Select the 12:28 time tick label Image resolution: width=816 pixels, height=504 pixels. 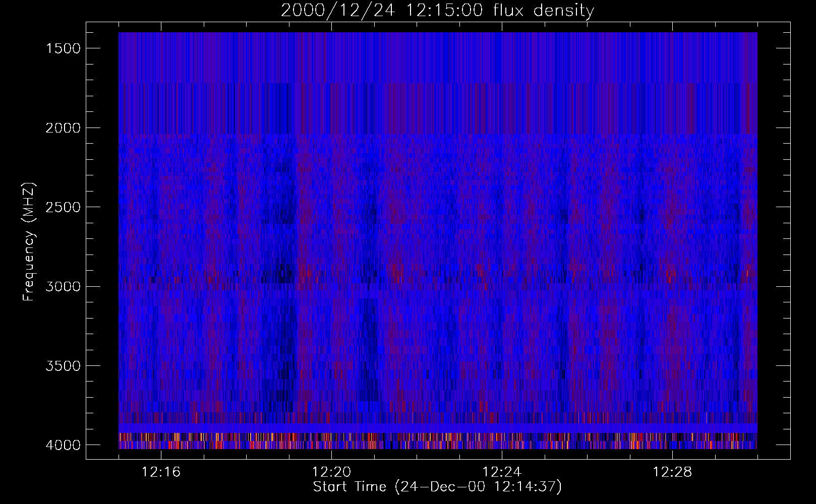click(x=672, y=472)
